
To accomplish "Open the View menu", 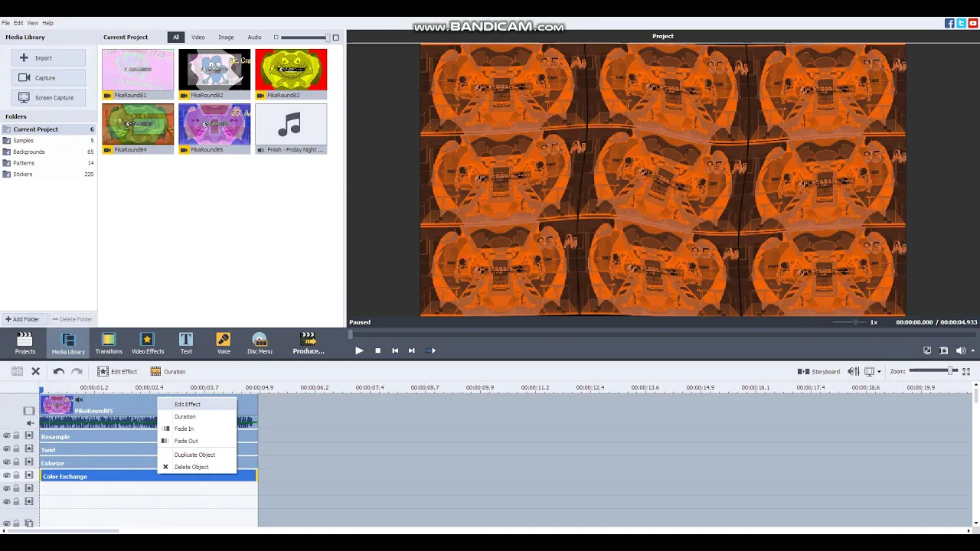I will 33,23.
